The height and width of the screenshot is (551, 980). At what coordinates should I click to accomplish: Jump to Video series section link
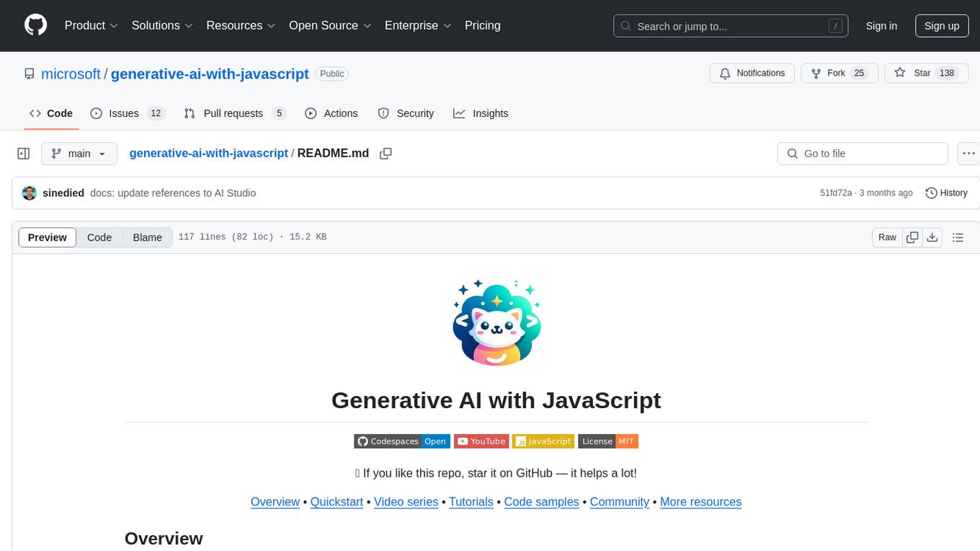[x=406, y=502]
